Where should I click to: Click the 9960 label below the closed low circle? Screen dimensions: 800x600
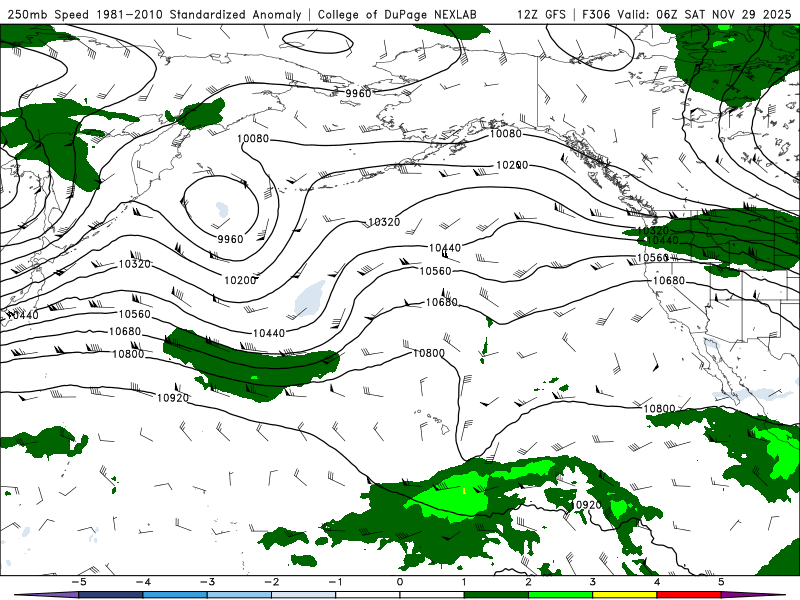230,239
